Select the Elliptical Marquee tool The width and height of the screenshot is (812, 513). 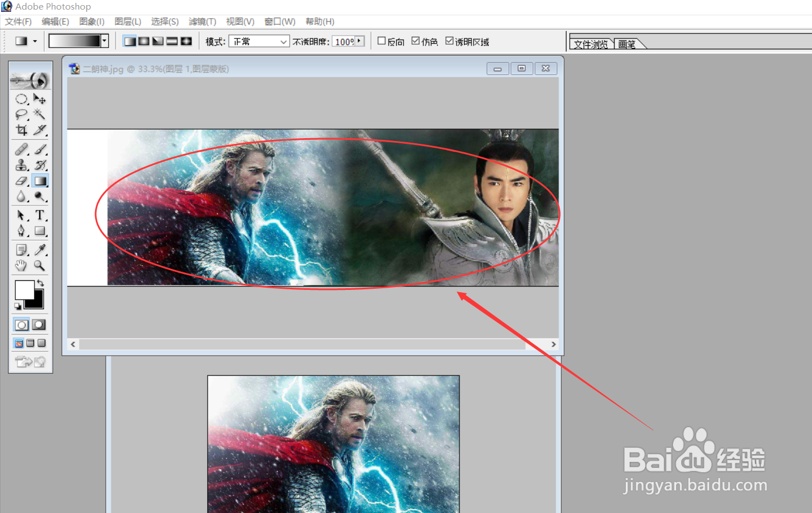(22, 99)
